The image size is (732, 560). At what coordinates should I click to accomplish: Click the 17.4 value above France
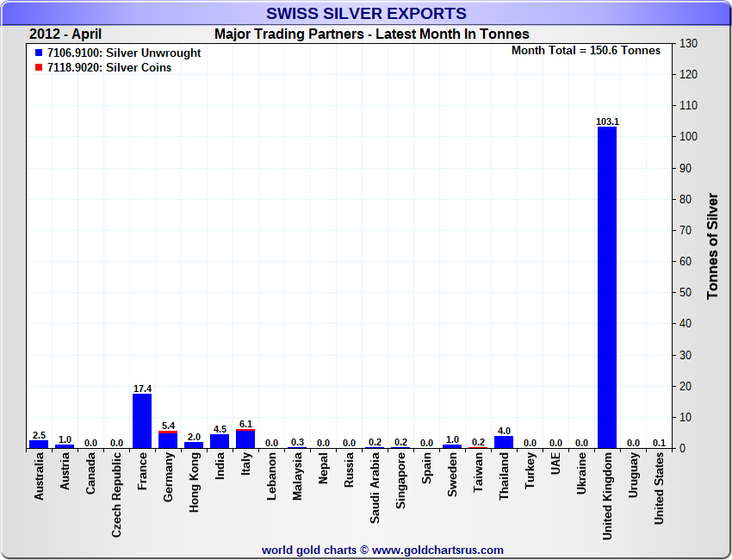(142, 389)
